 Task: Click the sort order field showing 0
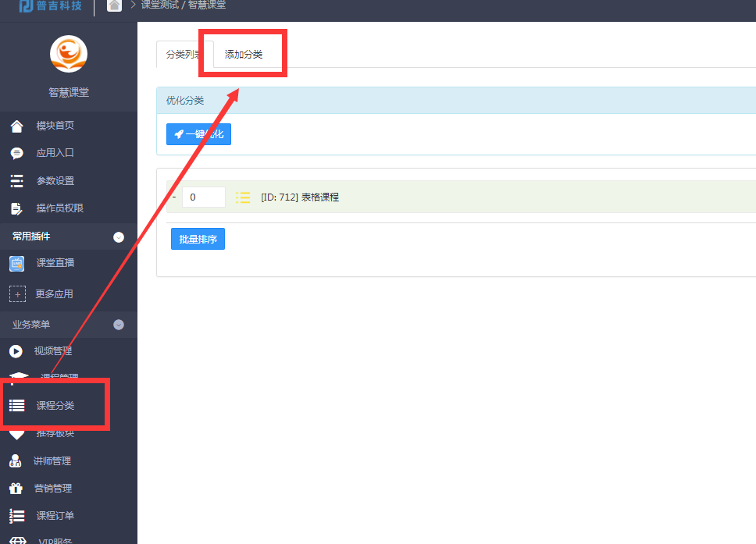(204, 197)
